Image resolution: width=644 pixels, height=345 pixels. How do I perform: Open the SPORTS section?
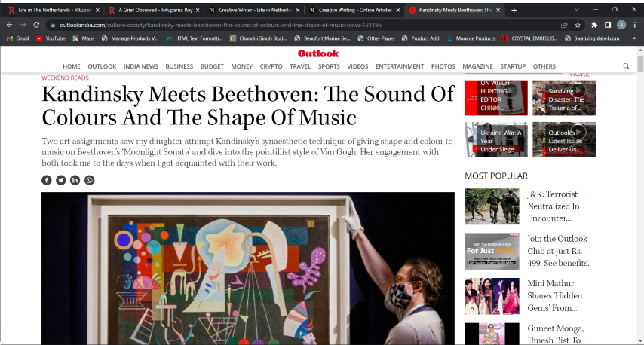[329, 66]
